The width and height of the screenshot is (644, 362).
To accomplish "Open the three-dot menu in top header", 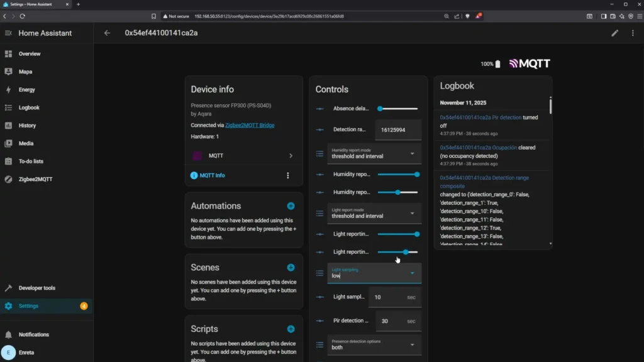I will 633,33.
